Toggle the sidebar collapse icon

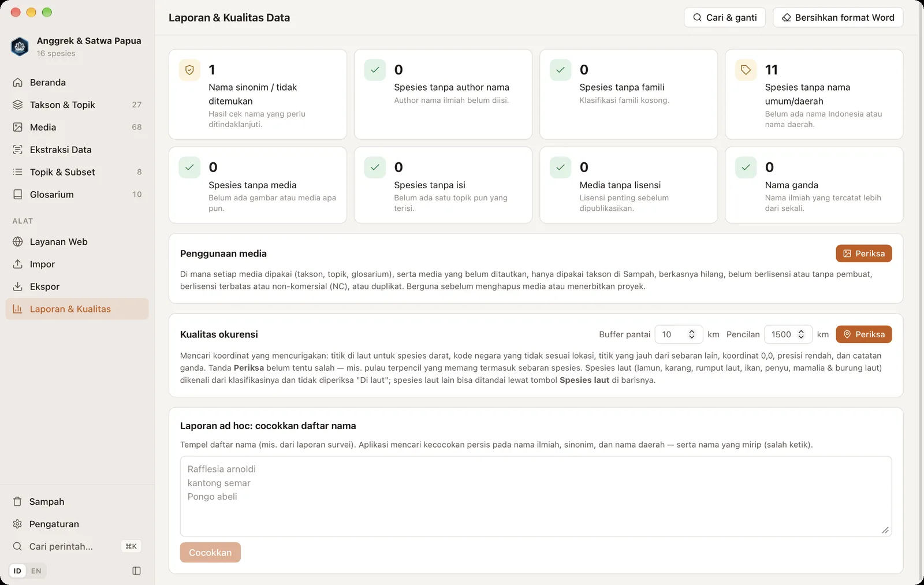coord(136,571)
